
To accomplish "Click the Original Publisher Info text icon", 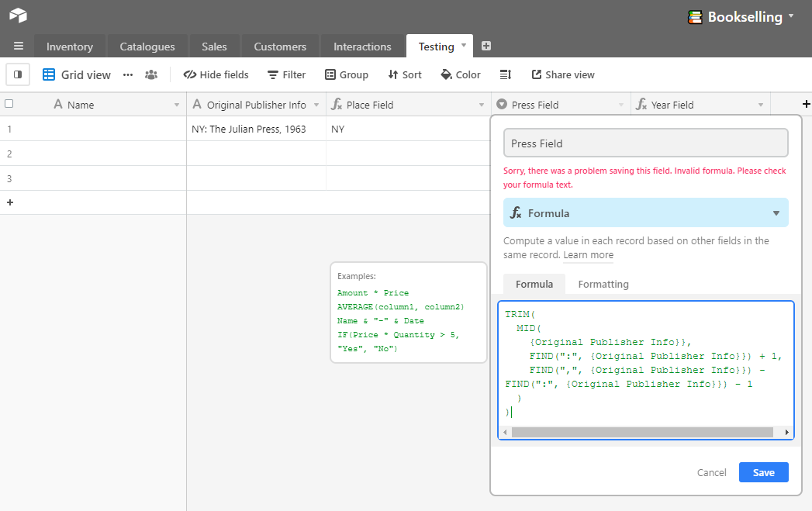I will [197, 105].
